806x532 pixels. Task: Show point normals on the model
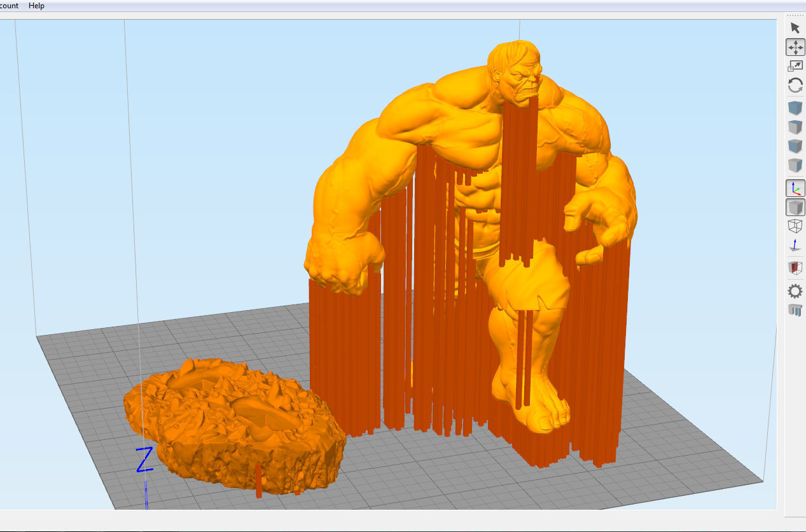tap(795, 245)
